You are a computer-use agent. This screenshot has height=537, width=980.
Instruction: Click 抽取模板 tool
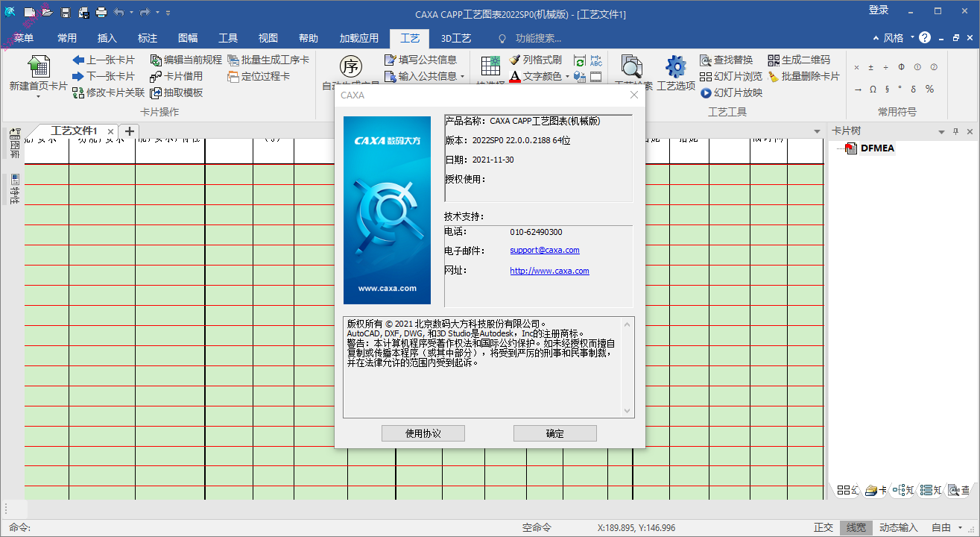pos(177,92)
